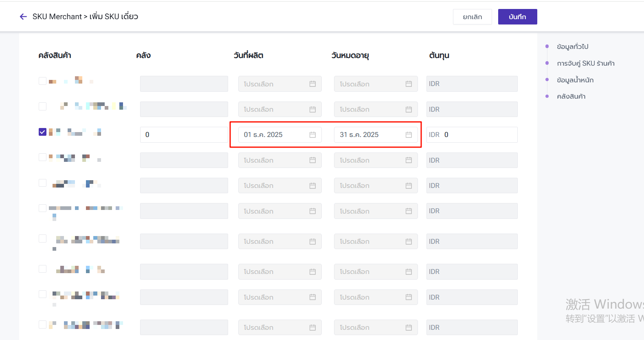Click calendar icon in second row production date
The height and width of the screenshot is (340, 644).
312,109
